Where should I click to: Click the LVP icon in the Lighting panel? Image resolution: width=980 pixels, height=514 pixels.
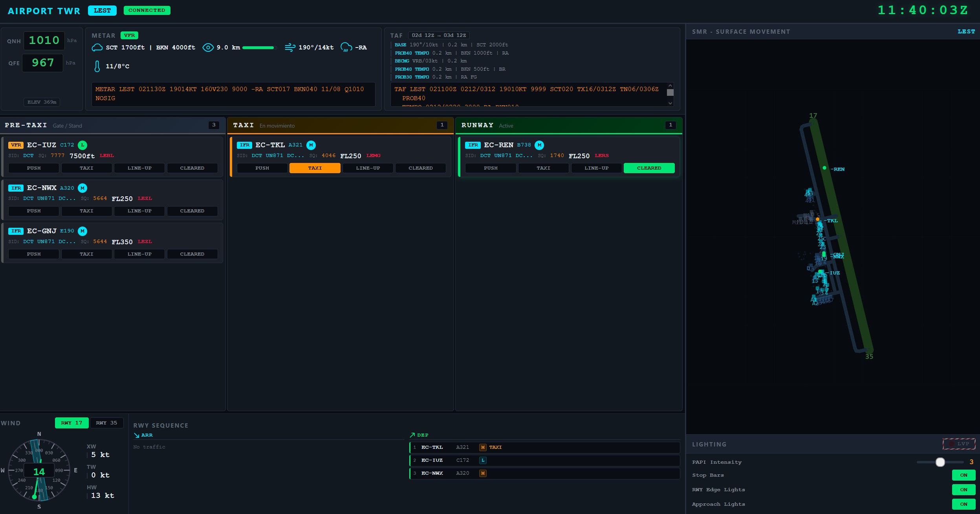(x=959, y=443)
